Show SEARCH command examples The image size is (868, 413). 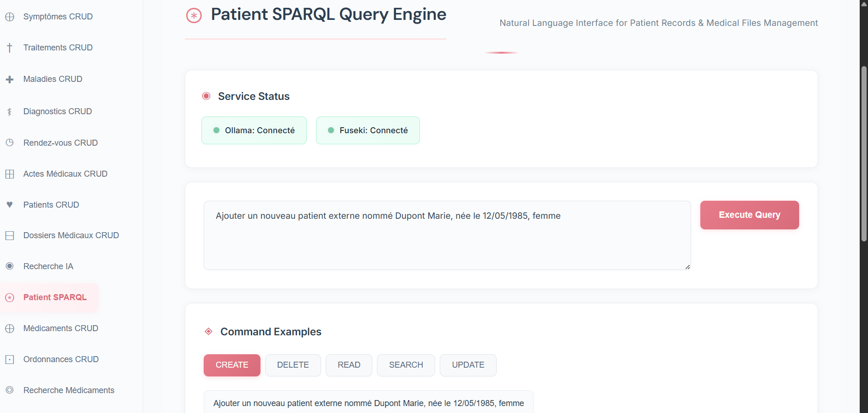[x=406, y=365]
